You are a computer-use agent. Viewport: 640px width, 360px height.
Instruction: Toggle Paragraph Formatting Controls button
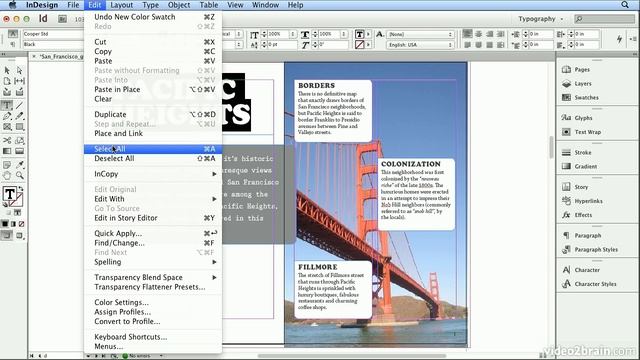pos(13,44)
